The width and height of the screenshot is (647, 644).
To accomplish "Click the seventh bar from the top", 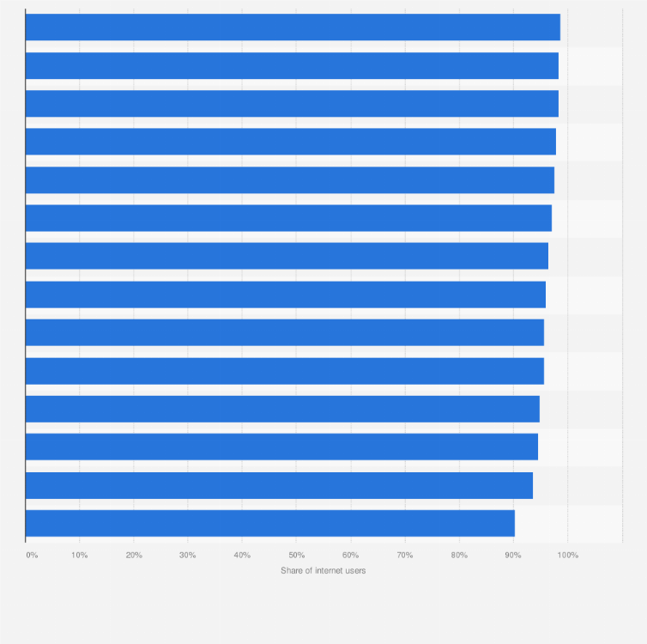I will tap(287, 256).
